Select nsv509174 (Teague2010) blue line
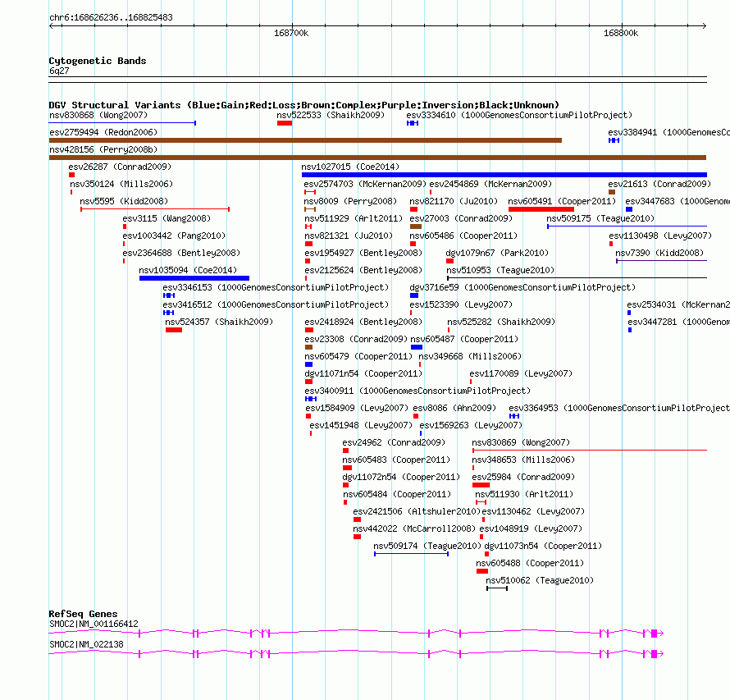 pos(411,554)
